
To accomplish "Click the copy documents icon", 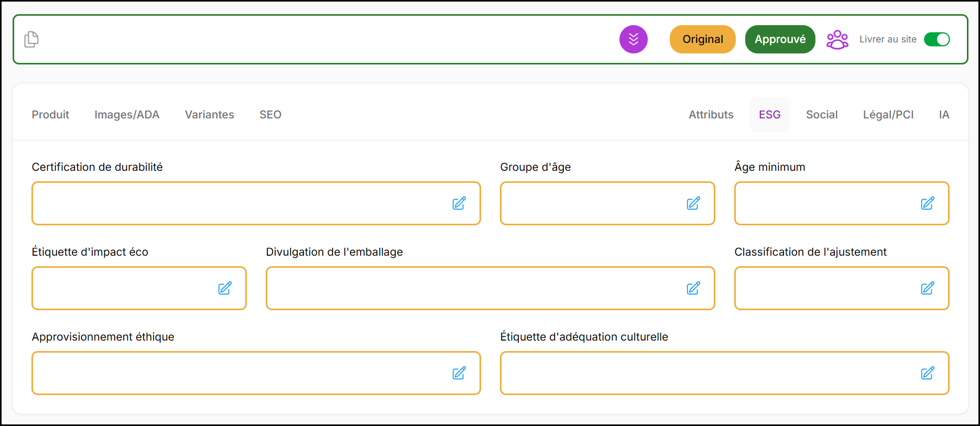I will point(31,39).
